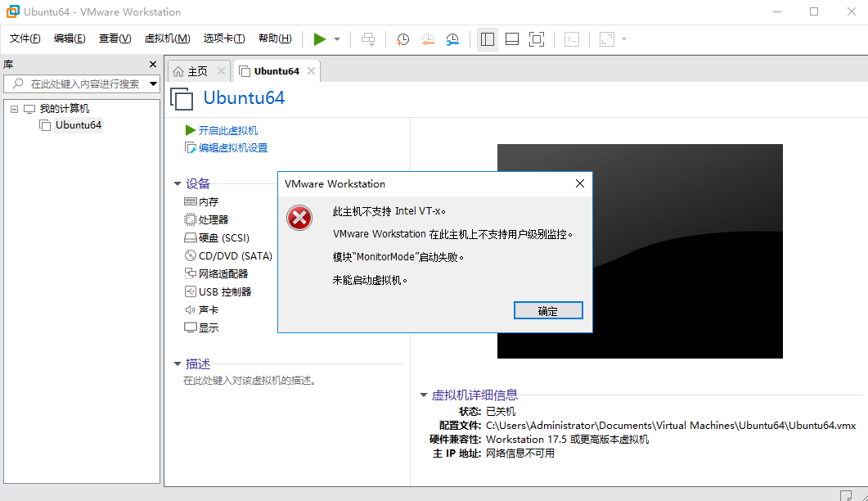Image resolution: width=868 pixels, height=501 pixels.
Task: Click 网络信息不可用 IP address text
Action: [519, 454]
